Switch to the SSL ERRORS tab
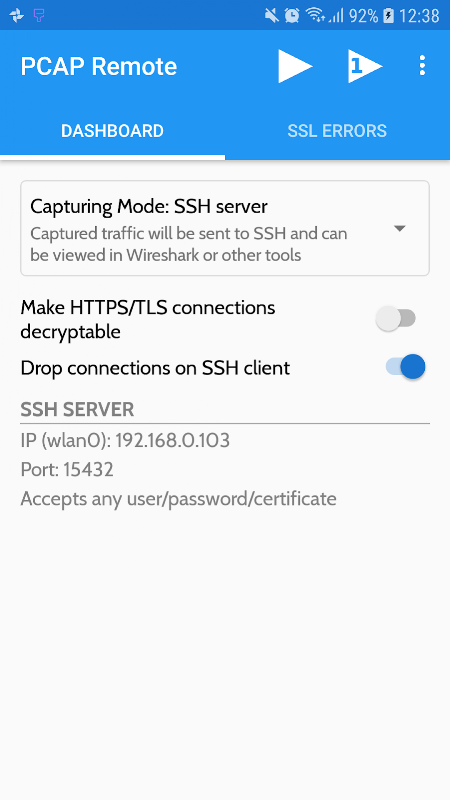 (337, 131)
